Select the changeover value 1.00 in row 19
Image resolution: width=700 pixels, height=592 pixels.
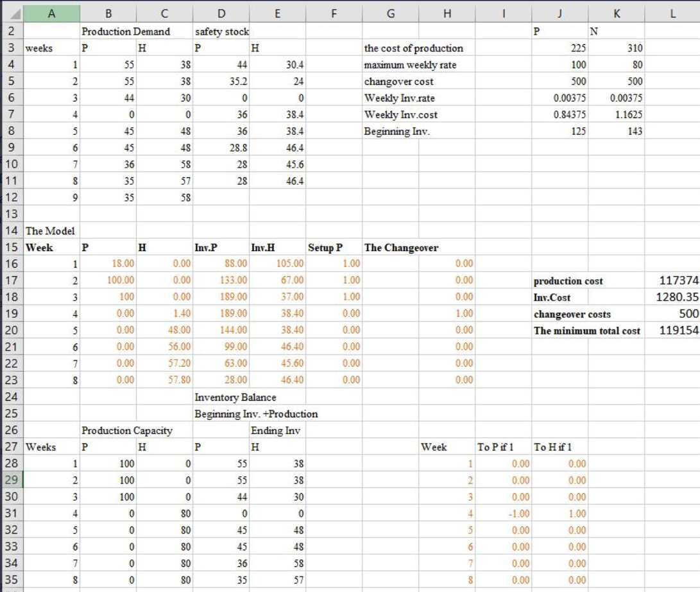click(447, 313)
